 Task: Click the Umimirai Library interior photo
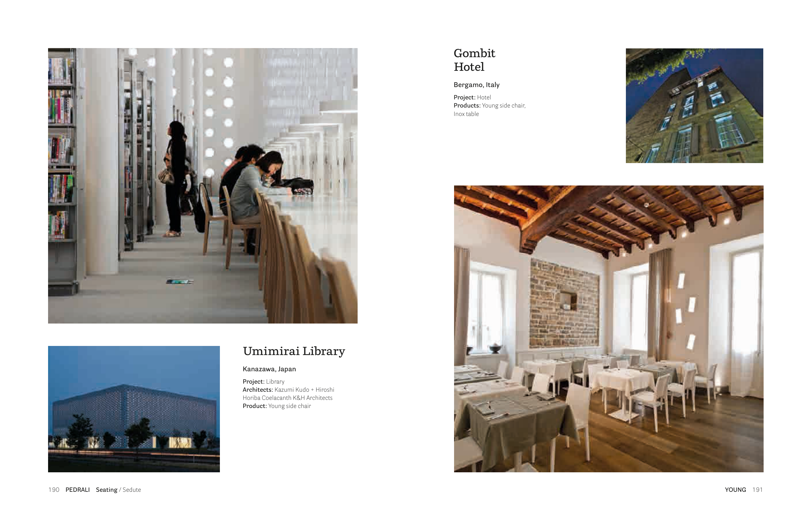pyautogui.click(x=203, y=186)
